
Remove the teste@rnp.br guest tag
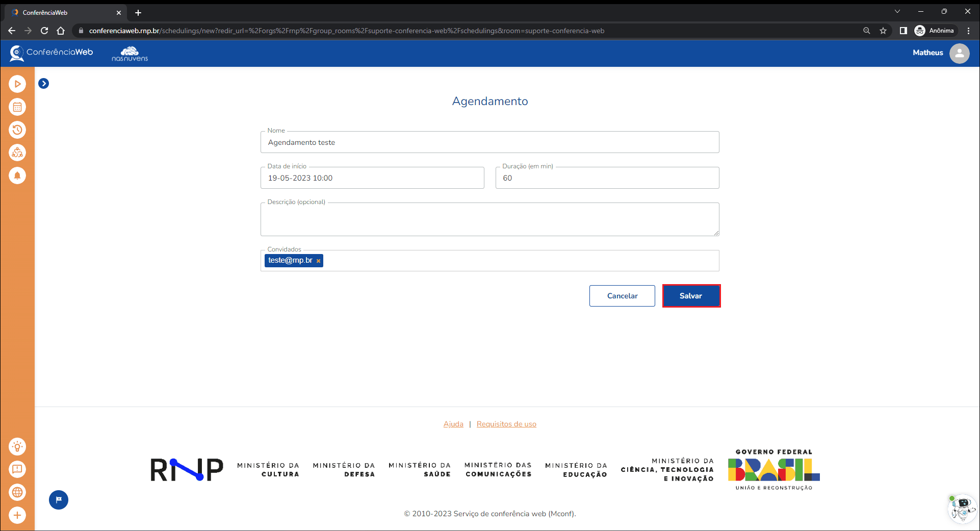click(x=319, y=261)
